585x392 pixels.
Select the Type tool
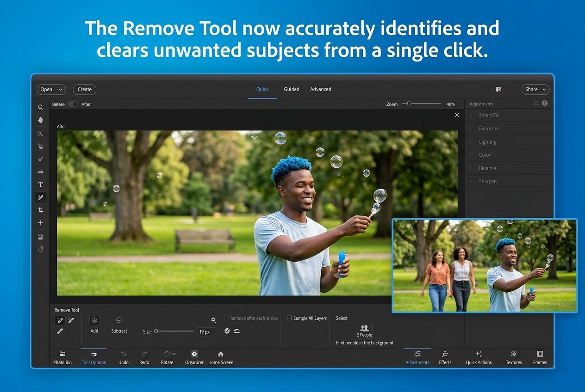coord(40,184)
